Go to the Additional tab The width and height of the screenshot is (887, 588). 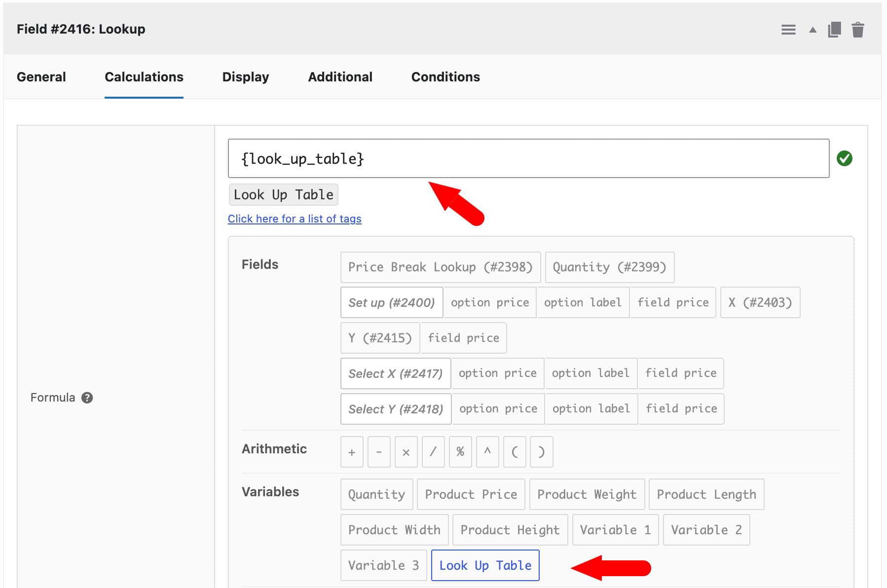click(x=340, y=77)
